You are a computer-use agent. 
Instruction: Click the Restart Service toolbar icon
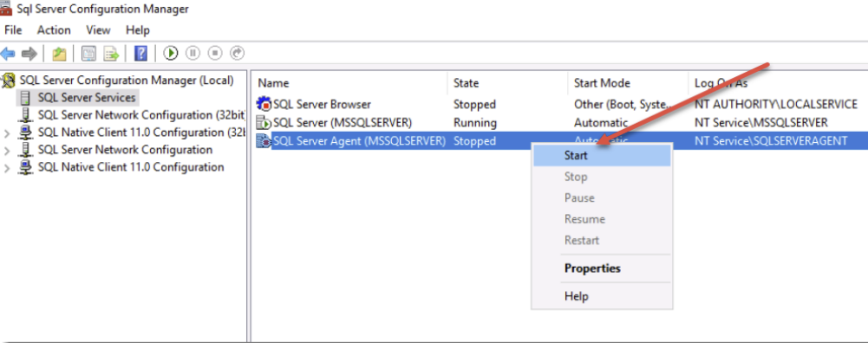click(x=237, y=53)
